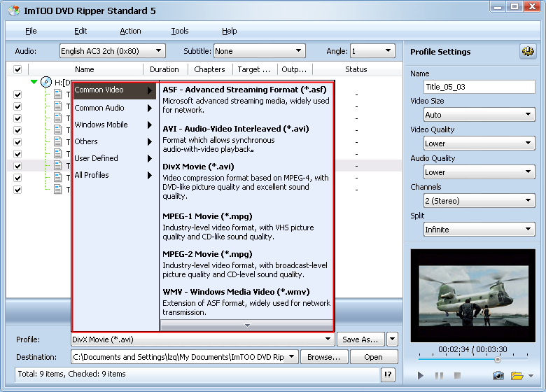The height and width of the screenshot is (392, 546).
Task: Open the Split dropdown
Action: [479, 229]
